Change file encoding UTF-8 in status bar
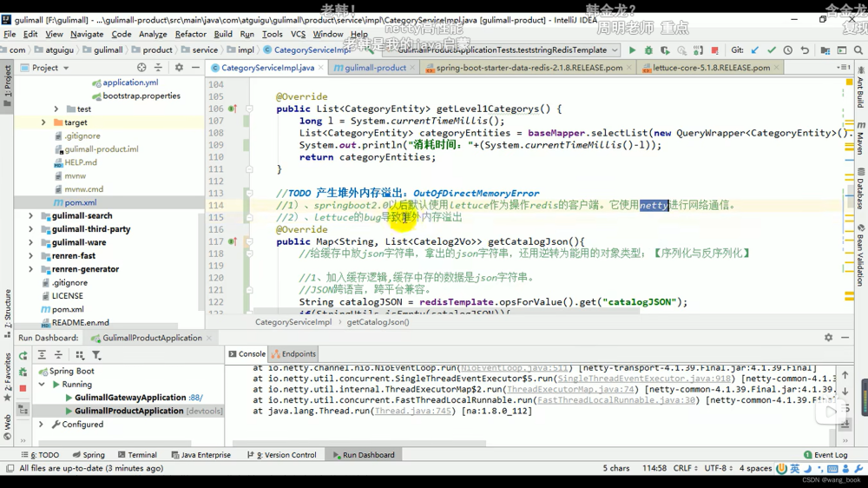Image resolution: width=868 pixels, height=488 pixels. (718, 468)
